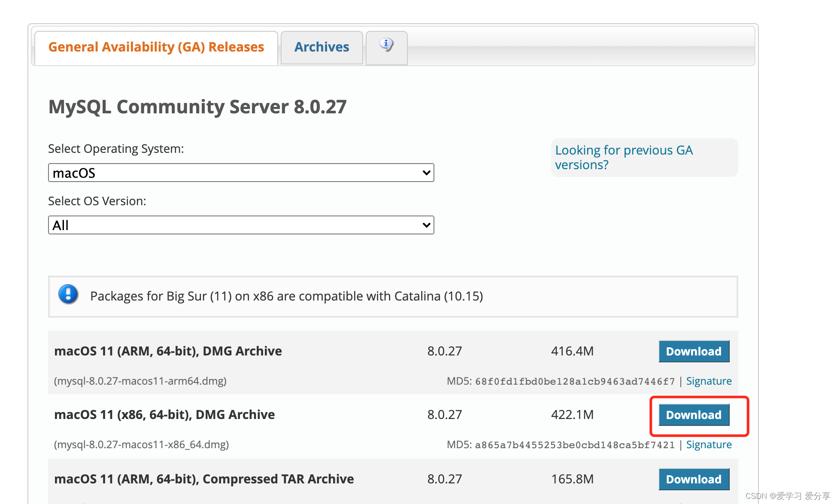Expand the Select Operating System dropdown
Viewport: 837px width, 504px height.
pyautogui.click(x=241, y=173)
